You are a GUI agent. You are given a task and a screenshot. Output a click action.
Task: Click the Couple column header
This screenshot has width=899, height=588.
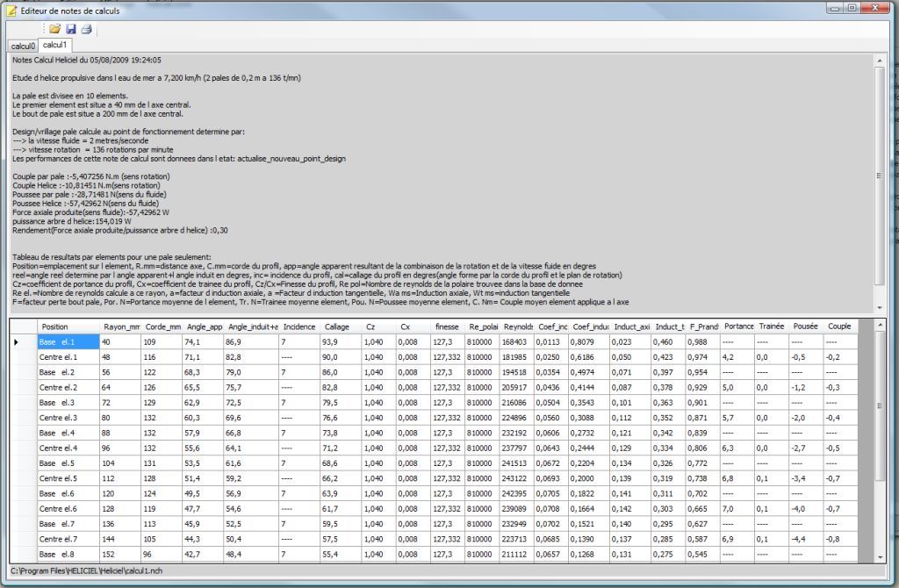(840, 326)
